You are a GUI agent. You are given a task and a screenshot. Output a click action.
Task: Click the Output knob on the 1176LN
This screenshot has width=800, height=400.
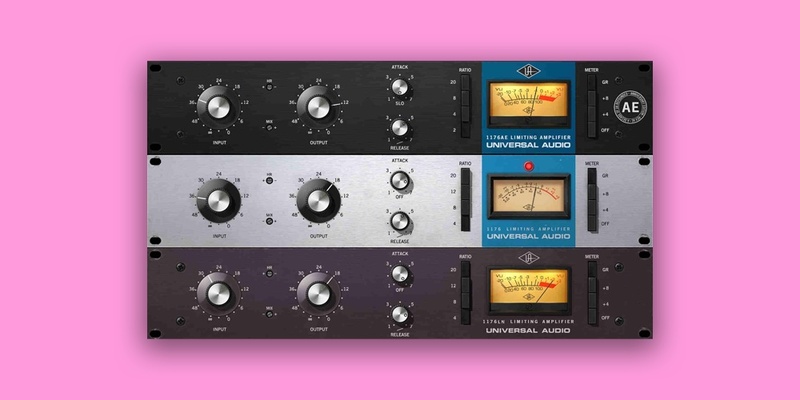pos(318,294)
